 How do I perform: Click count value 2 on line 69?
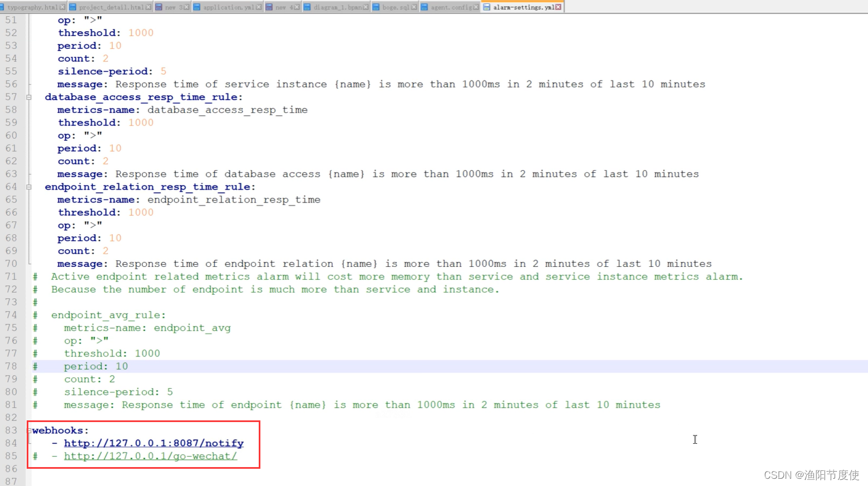coord(106,251)
